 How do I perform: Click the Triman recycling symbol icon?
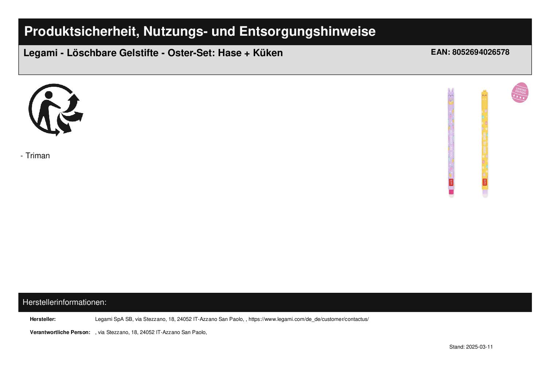pyautogui.click(x=56, y=110)
